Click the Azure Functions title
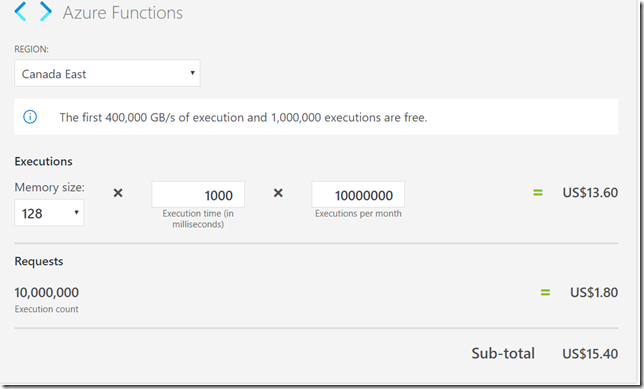 pos(122,13)
